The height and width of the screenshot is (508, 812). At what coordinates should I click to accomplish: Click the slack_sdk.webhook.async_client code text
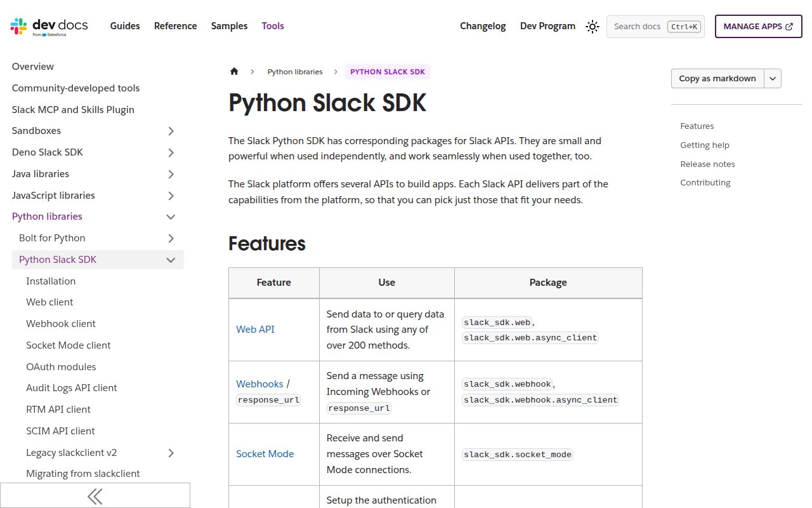point(540,400)
